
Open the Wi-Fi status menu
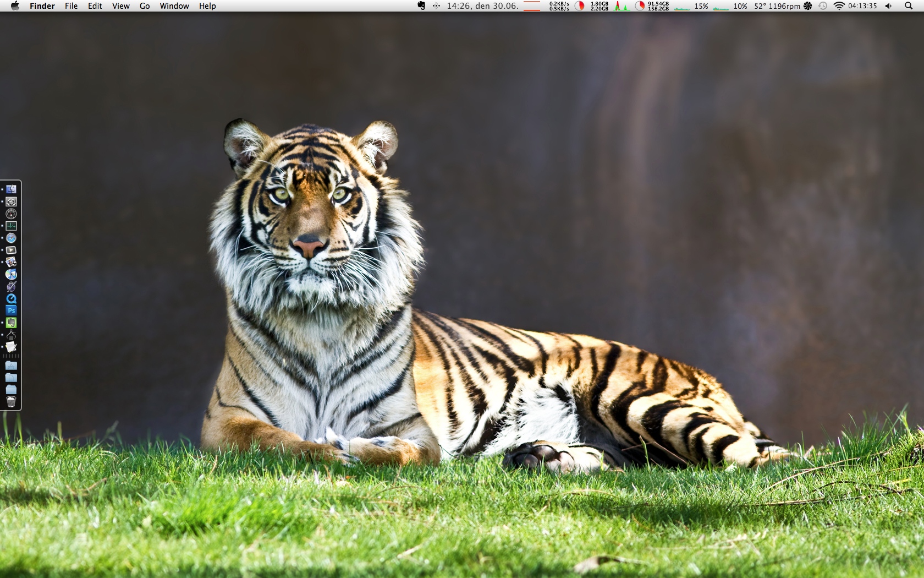pos(839,6)
